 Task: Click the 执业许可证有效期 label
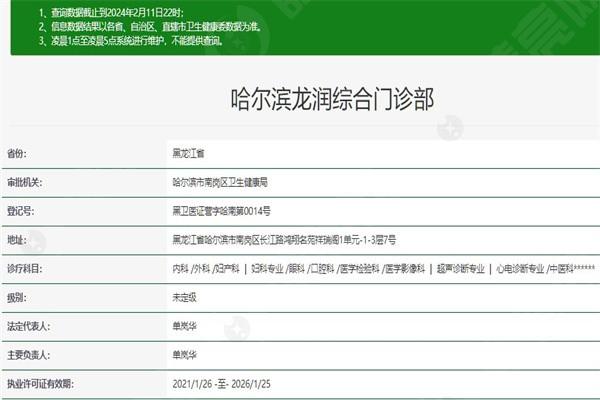click(x=40, y=384)
